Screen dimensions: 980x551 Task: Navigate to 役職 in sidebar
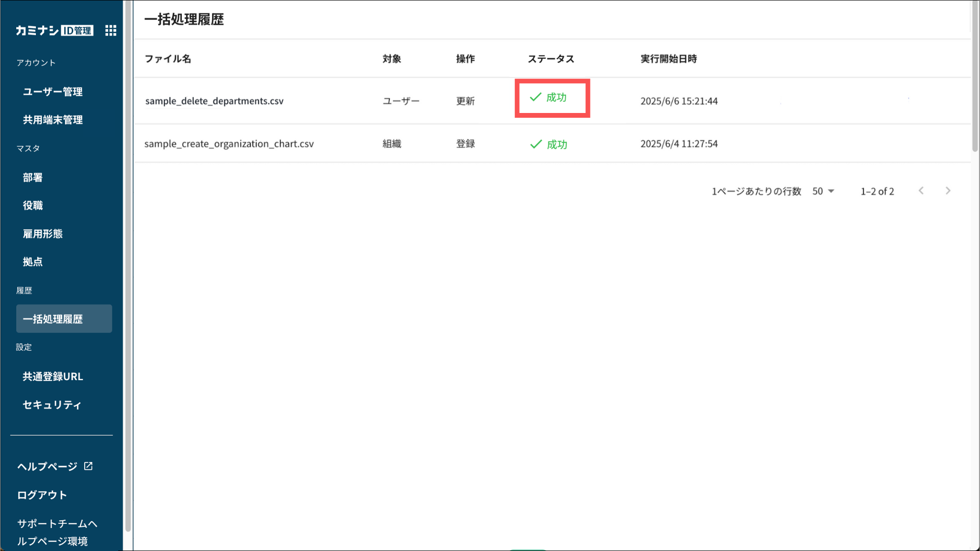click(x=33, y=205)
